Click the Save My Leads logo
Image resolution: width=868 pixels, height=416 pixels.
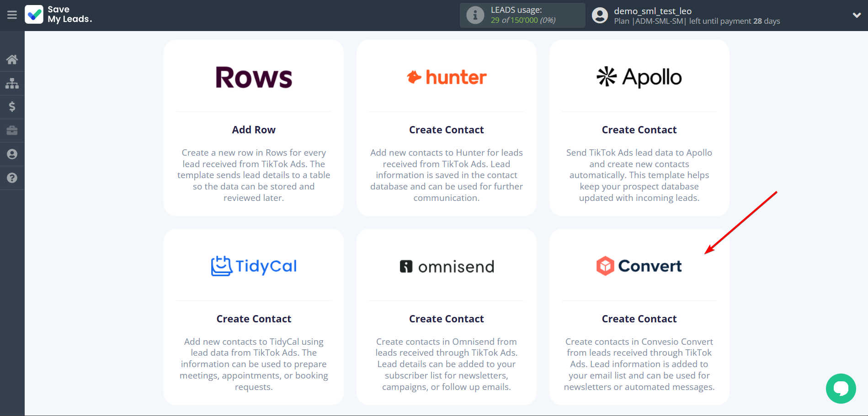[59, 15]
